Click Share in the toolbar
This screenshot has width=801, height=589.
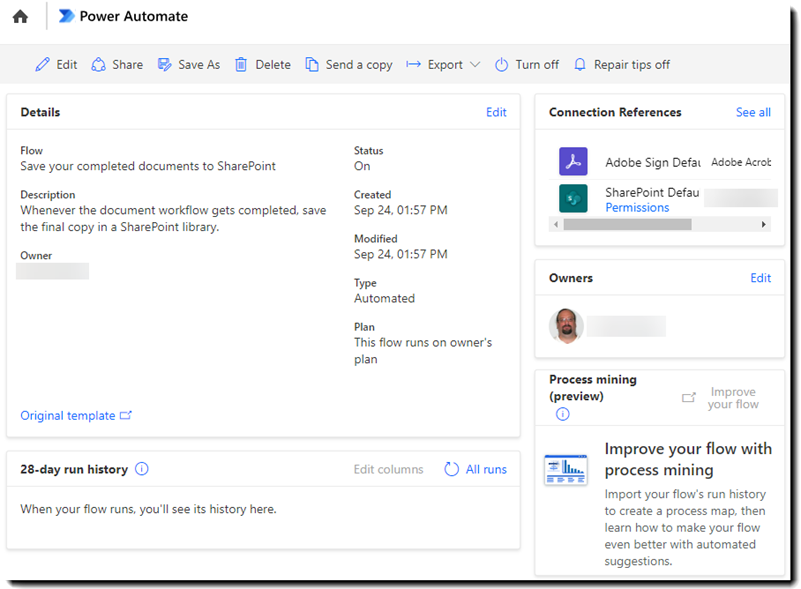[x=117, y=65]
